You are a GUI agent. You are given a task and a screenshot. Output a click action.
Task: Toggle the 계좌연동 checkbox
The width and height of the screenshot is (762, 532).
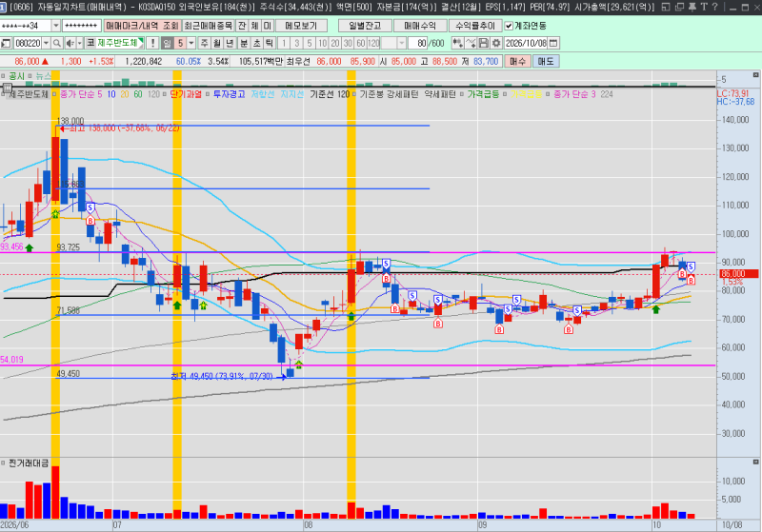click(x=509, y=26)
